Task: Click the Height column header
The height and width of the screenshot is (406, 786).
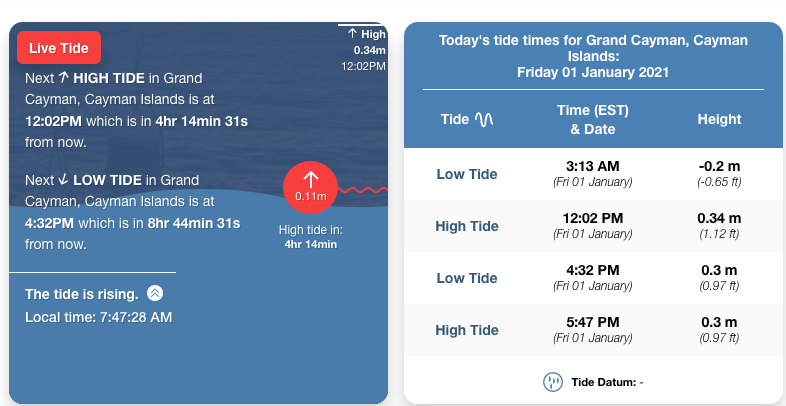Action: (x=719, y=119)
